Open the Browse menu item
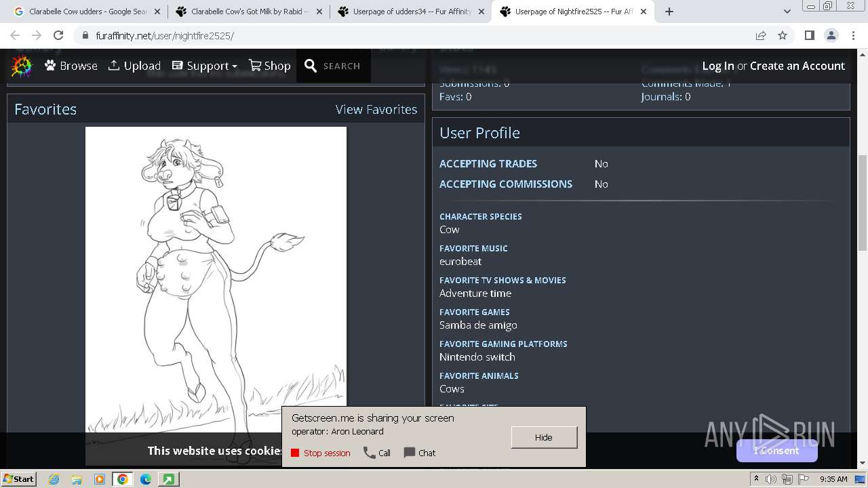Screen dimensions: 868x488 [71, 66]
